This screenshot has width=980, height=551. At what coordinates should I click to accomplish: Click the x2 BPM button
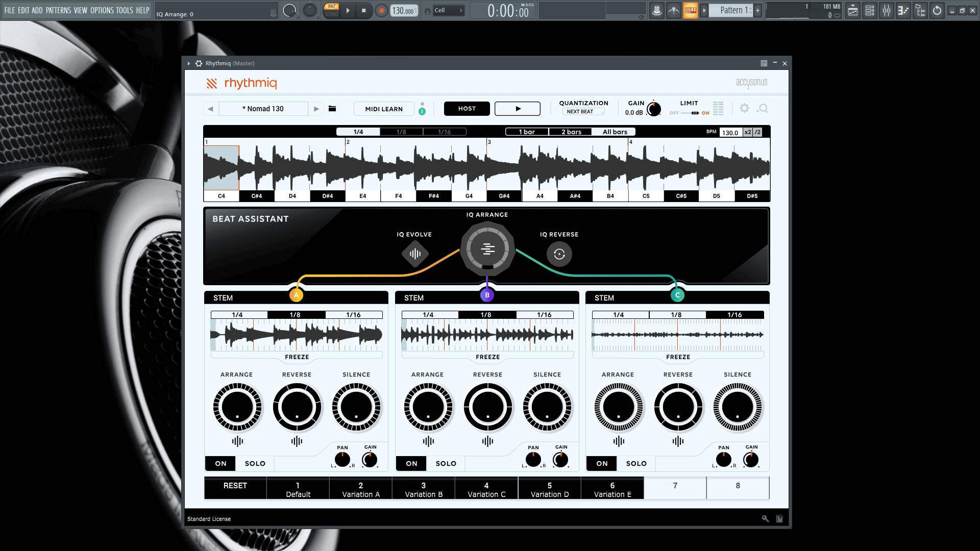[x=748, y=132]
